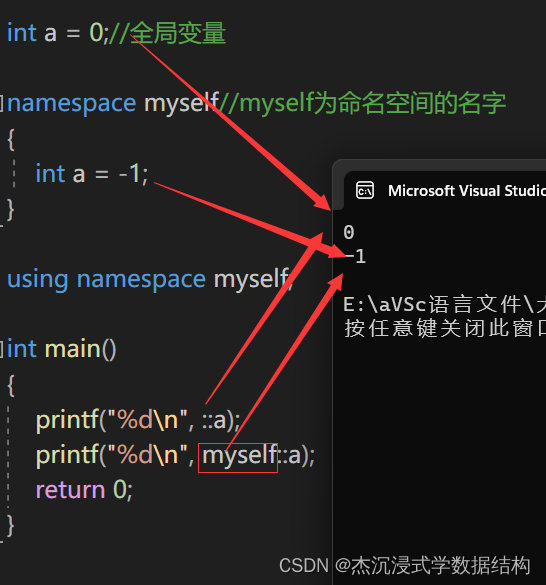Click the 'using namespace myself' line
The height and width of the screenshot is (585, 546).
point(150,279)
